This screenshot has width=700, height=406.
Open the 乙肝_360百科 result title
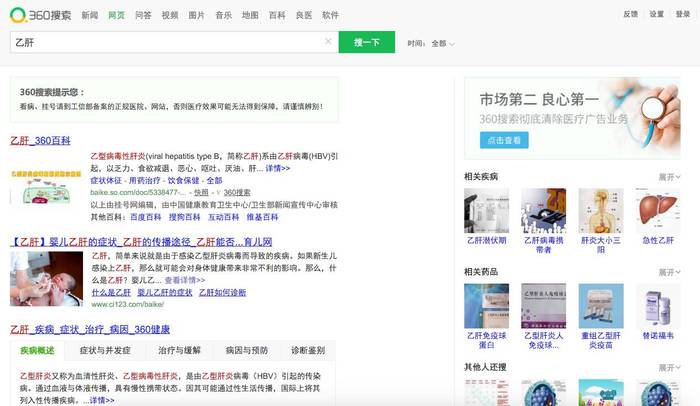coord(40,141)
